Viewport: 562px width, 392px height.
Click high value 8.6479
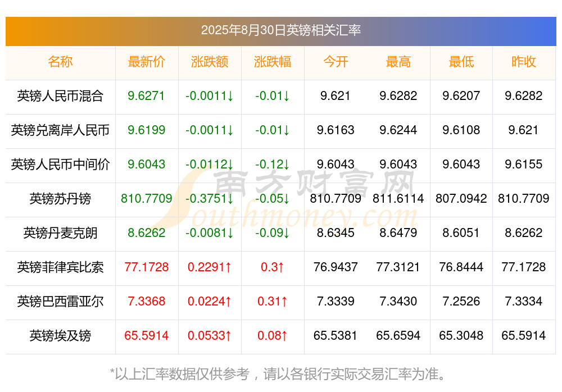(398, 233)
